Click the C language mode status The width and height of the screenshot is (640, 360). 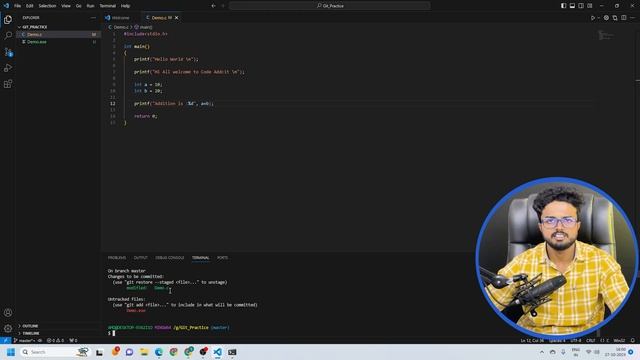[604, 340]
